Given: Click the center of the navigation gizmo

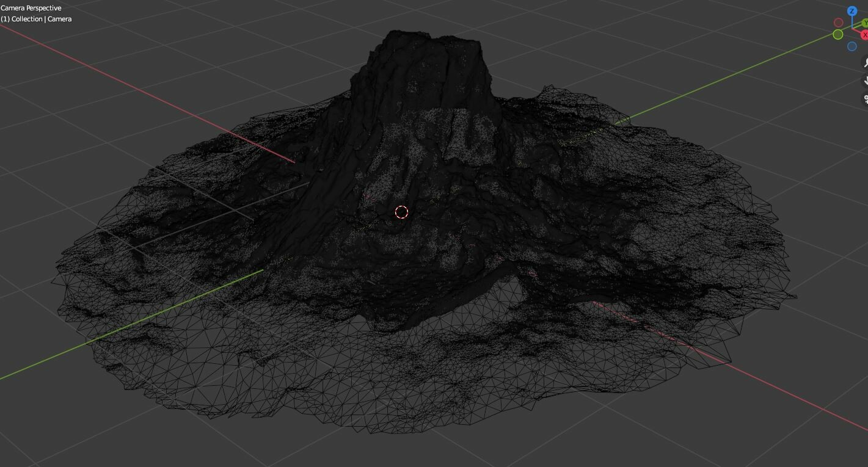Looking at the screenshot, I should [x=852, y=29].
